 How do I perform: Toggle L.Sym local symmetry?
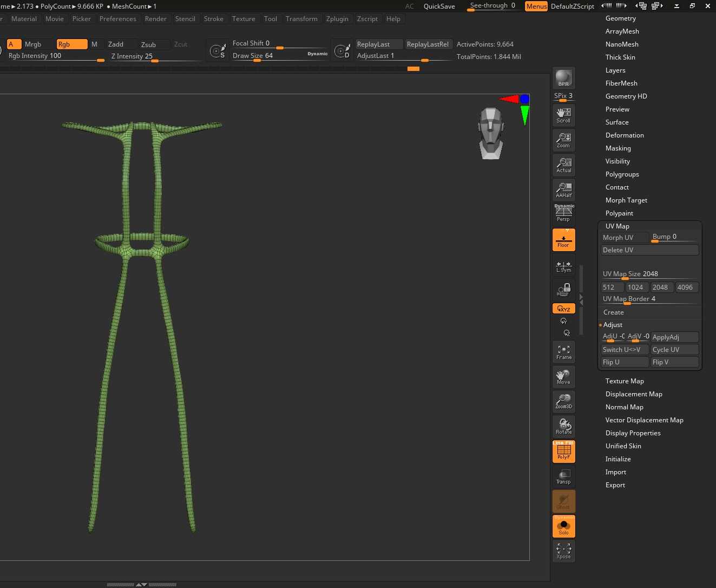point(563,266)
